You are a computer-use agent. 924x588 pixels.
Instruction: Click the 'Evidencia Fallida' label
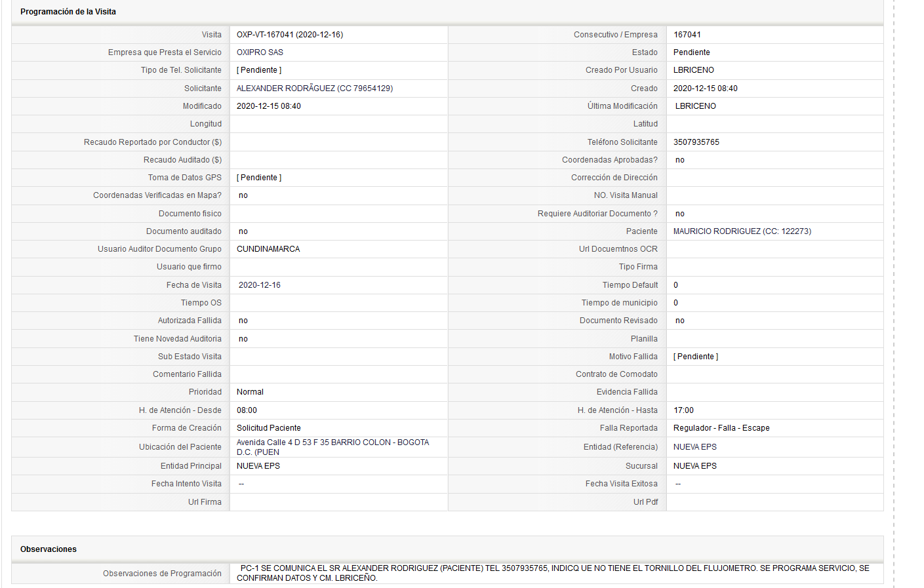click(627, 392)
